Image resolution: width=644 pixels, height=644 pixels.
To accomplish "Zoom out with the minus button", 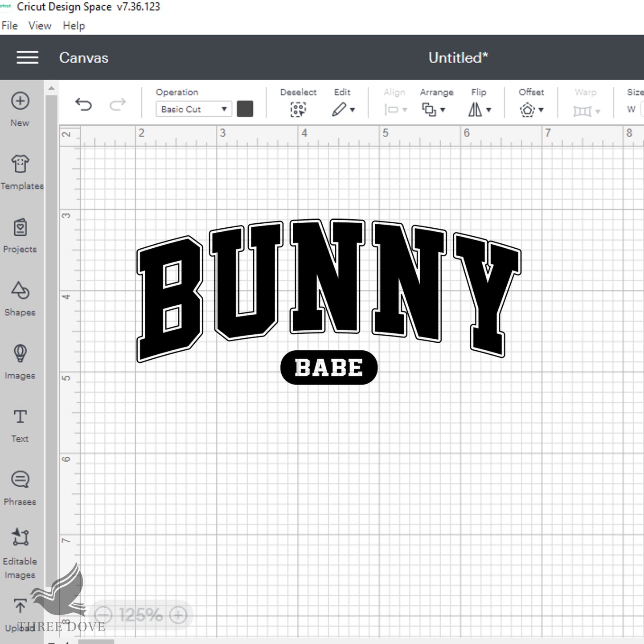I will pos(103,615).
